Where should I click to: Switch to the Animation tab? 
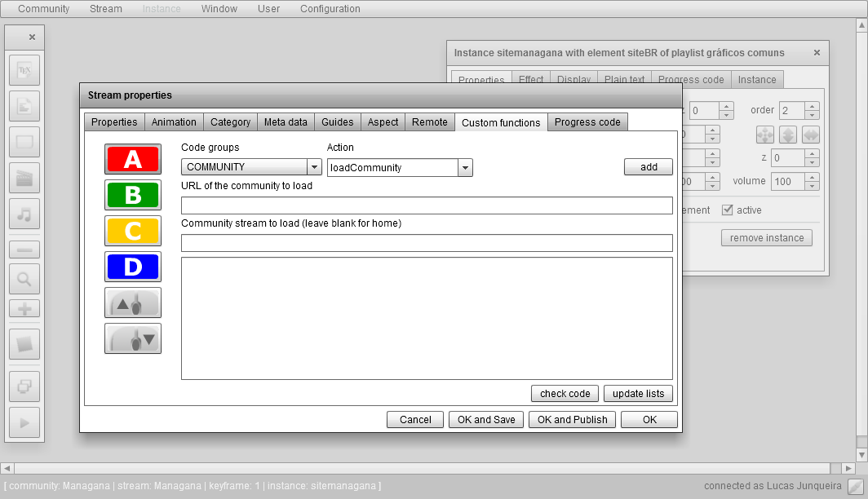172,121
